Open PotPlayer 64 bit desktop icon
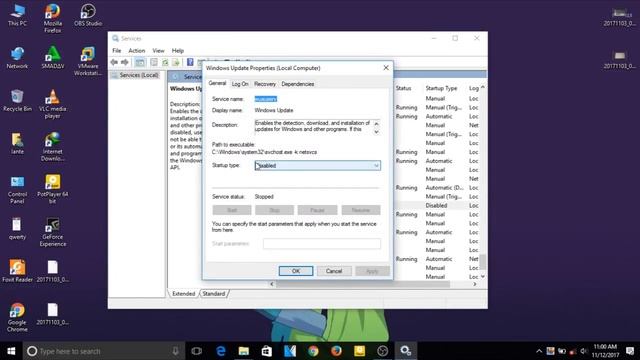 pos(53,189)
